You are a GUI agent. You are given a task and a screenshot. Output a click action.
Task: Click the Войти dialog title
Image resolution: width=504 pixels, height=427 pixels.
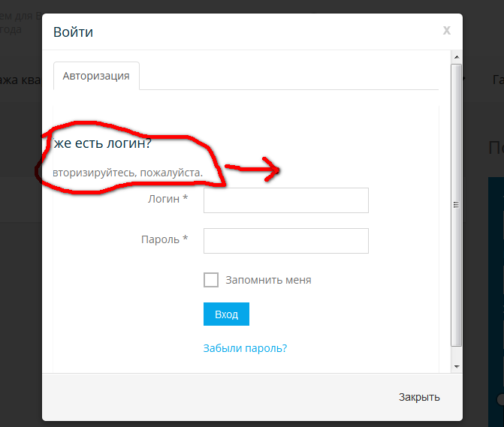[x=74, y=32]
